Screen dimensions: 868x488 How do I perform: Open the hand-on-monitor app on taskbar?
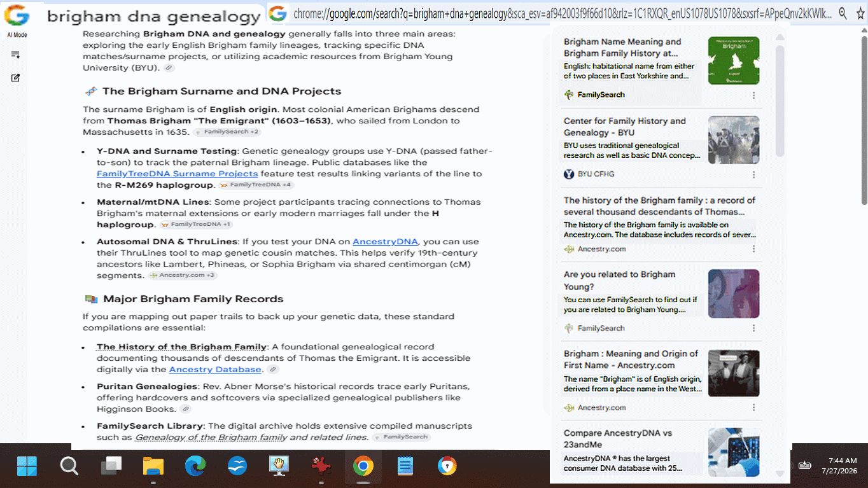coord(279,466)
